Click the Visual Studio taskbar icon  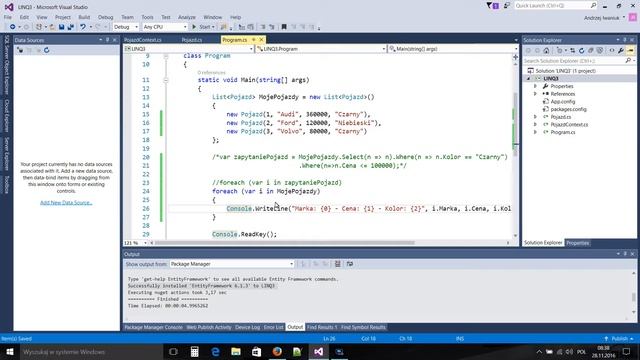(x=318, y=351)
